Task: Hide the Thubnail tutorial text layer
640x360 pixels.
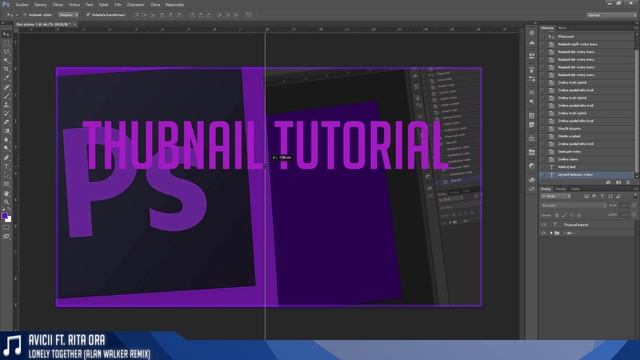Action: (x=544, y=225)
